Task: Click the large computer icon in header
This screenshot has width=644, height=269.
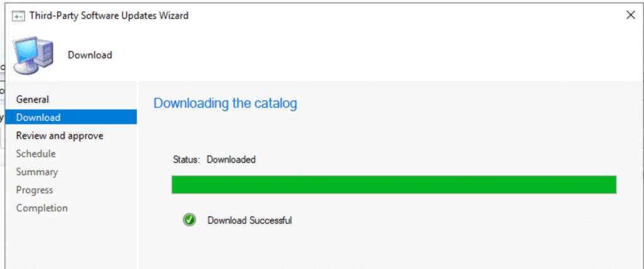Action: pos(33,55)
